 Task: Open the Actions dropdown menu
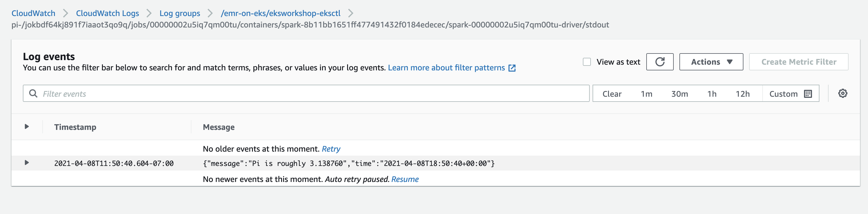tap(711, 62)
